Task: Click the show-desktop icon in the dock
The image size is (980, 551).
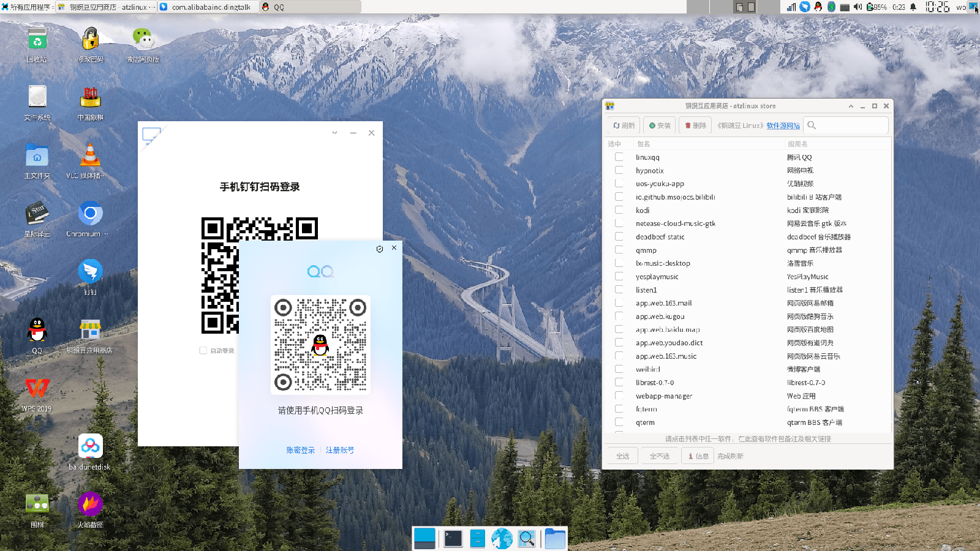Action: 424,538
